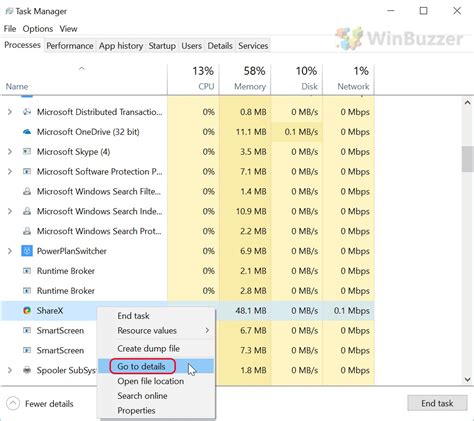Click the OneDrive 0.1 MB/s disk value
Viewport: 474px width, 421px height.
pyautogui.click(x=301, y=132)
